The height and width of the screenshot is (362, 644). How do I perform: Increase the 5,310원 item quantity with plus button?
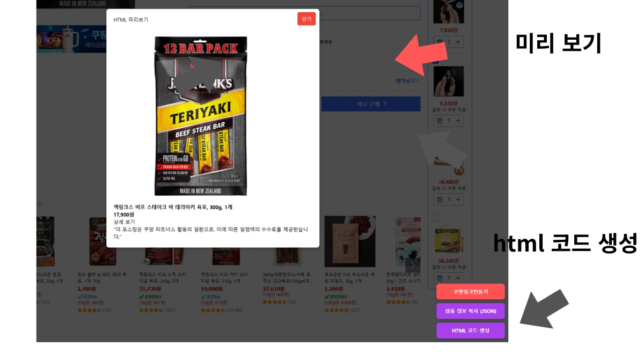point(458,121)
